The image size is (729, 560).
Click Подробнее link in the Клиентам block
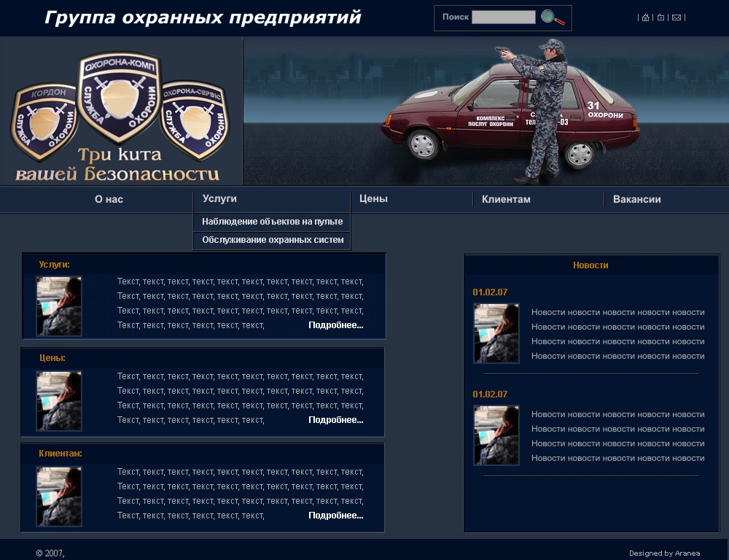click(x=335, y=516)
